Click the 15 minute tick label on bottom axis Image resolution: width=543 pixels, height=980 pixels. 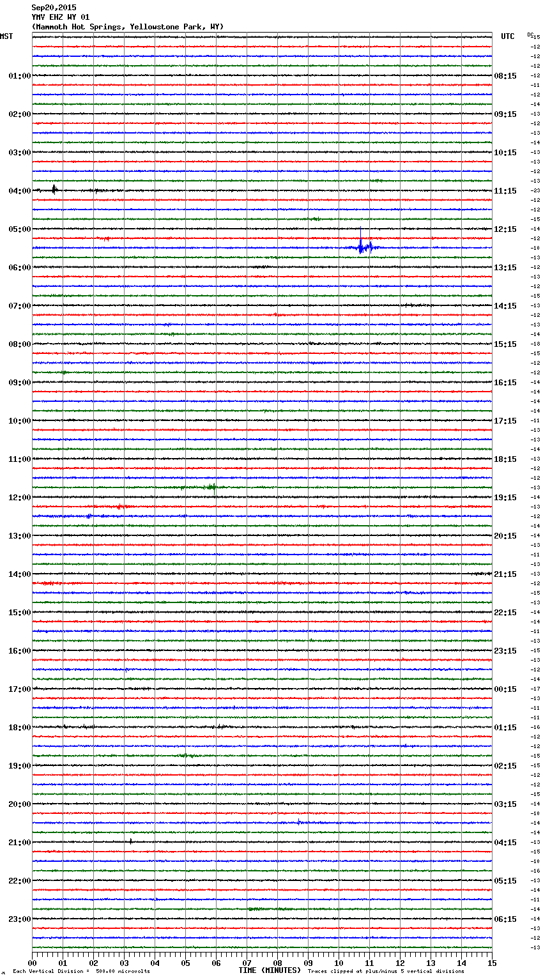tap(492, 963)
